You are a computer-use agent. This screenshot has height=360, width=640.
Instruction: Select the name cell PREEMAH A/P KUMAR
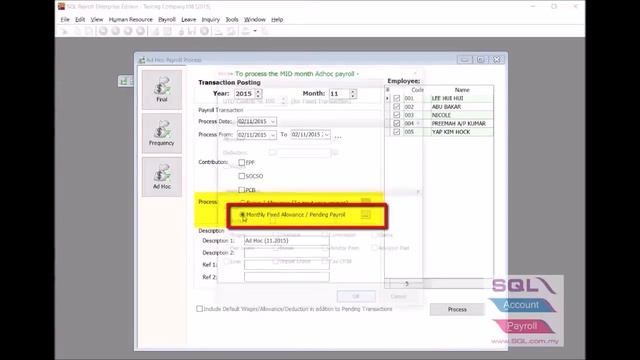tap(462, 123)
